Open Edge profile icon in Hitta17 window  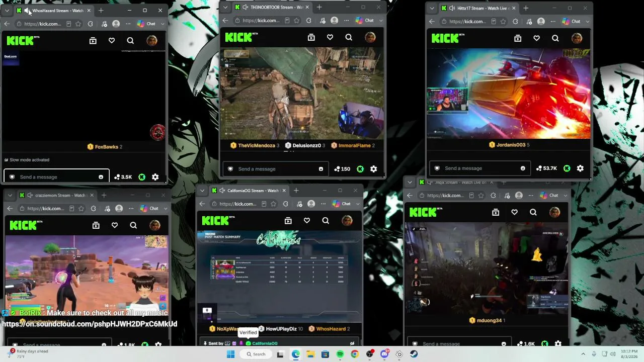(x=541, y=21)
